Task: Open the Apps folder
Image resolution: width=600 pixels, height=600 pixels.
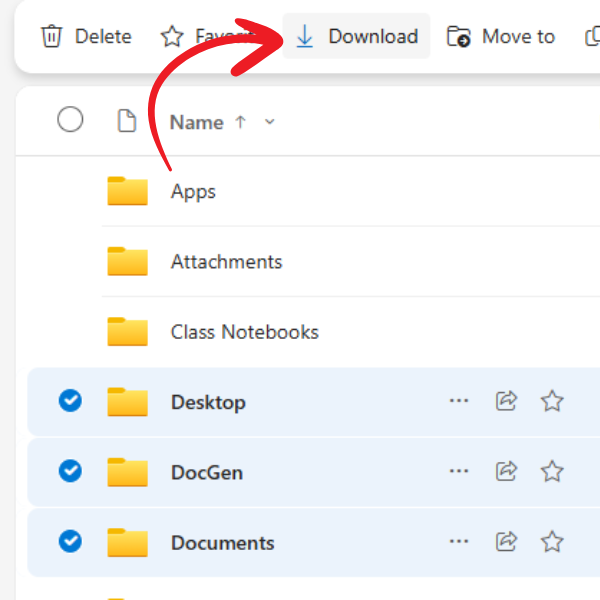Action: pos(193,191)
